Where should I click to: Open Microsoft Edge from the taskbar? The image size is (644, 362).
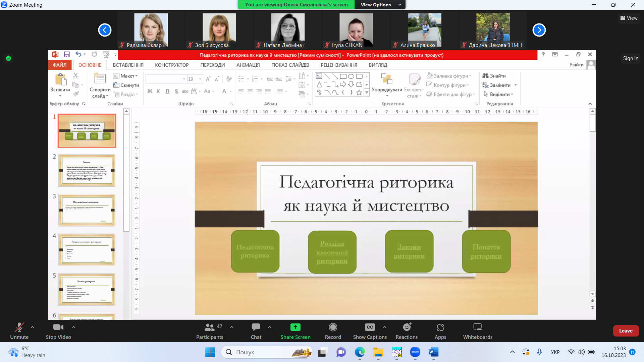360,352
